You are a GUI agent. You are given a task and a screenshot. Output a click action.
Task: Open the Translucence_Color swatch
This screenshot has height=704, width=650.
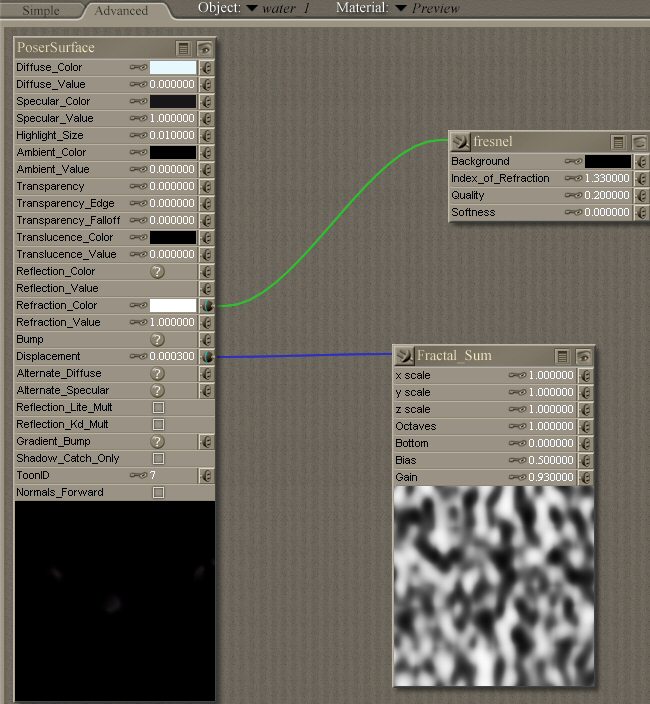(173, 238)
